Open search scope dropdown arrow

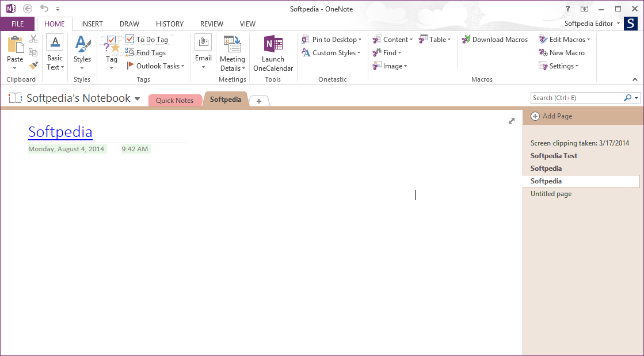pos(636,98)
